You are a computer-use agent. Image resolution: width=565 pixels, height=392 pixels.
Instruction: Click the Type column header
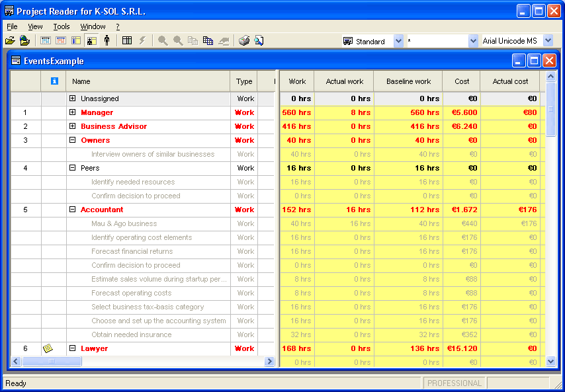tap(244, 81)
